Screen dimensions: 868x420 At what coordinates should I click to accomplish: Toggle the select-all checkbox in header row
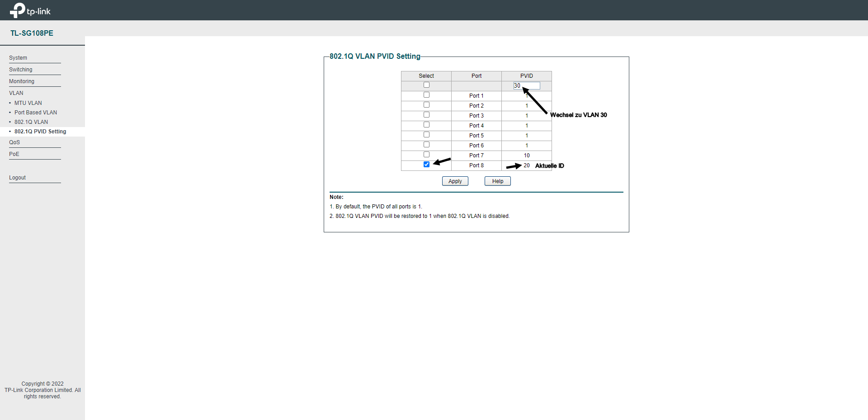426,85
